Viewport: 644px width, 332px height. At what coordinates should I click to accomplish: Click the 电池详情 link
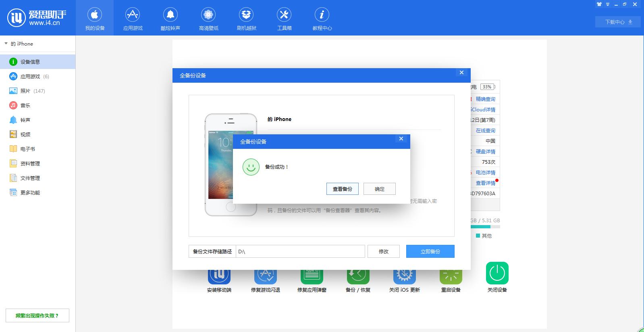(485, 172)
